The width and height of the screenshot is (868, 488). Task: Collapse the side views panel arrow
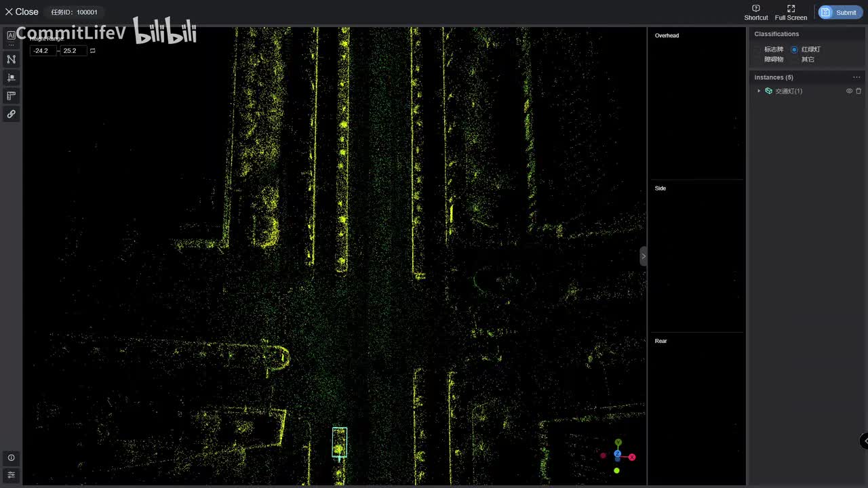tap(644, 256)
